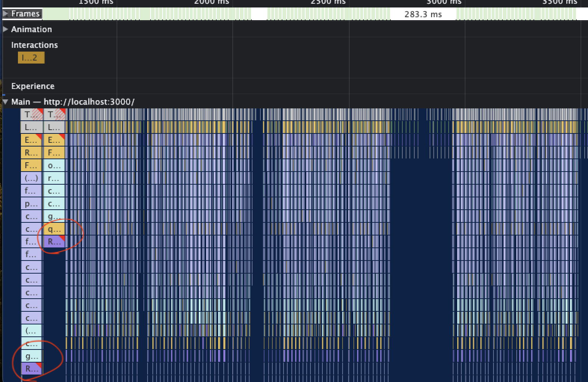Select the I...2 interaction block

coord(31,58)
